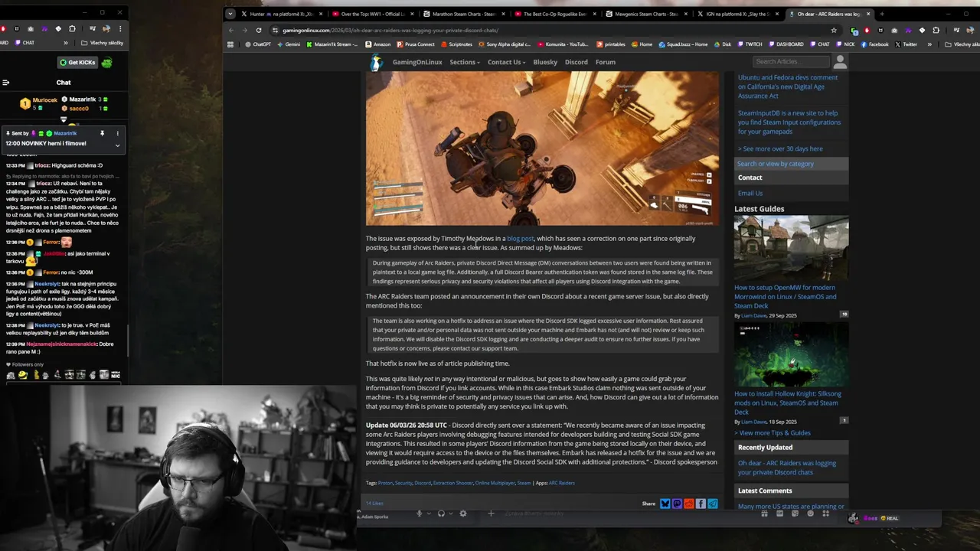Unpin the pinned chat message

(x=102, y=133)
